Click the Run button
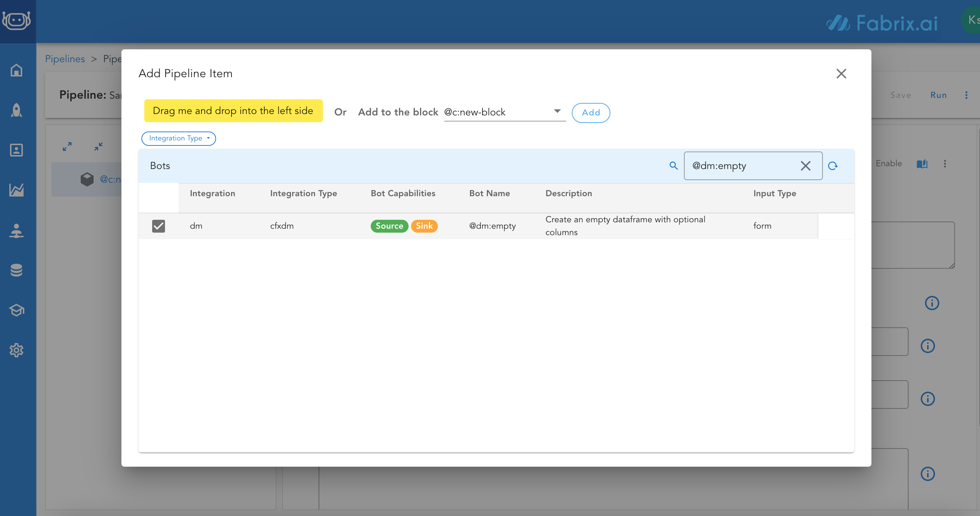980x516 pixels. (x=938, y=95)
